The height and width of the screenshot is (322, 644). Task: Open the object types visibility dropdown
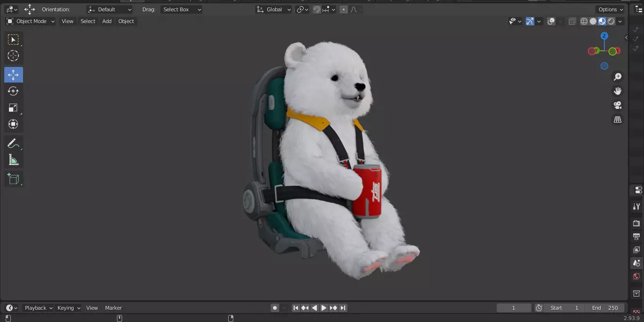pyautogui.click(x=515, y=21)
